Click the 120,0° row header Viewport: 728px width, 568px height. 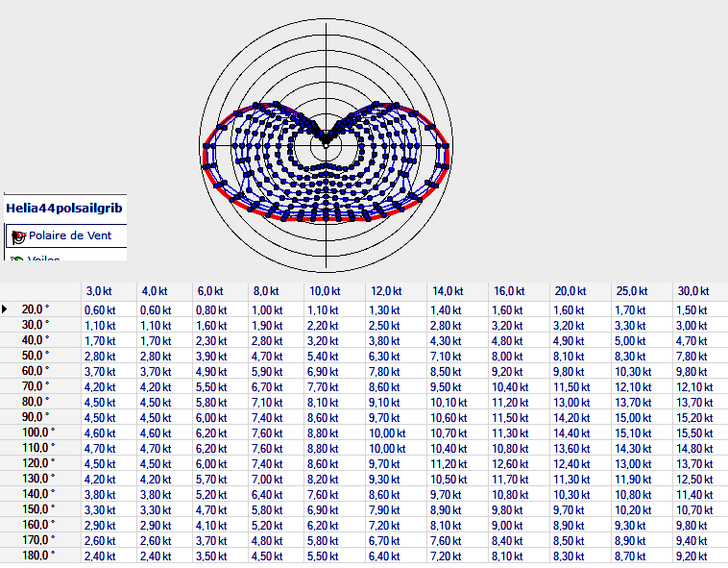coord(38,463)
